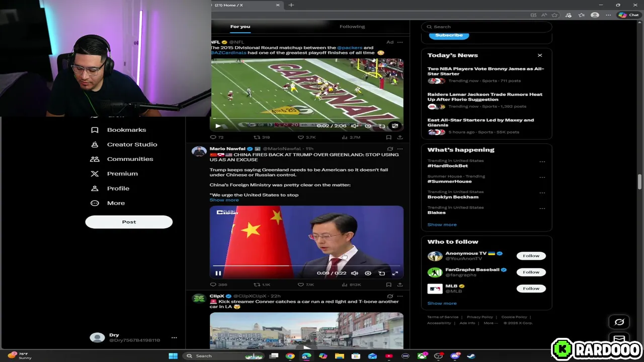Open the Brooklyn Beckham trending topic
Screen dimensions: 644x362
453,197
